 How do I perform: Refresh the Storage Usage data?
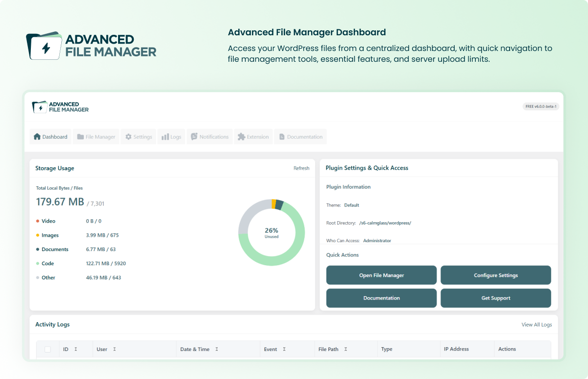pyautogui.click(x=301, y=168)
